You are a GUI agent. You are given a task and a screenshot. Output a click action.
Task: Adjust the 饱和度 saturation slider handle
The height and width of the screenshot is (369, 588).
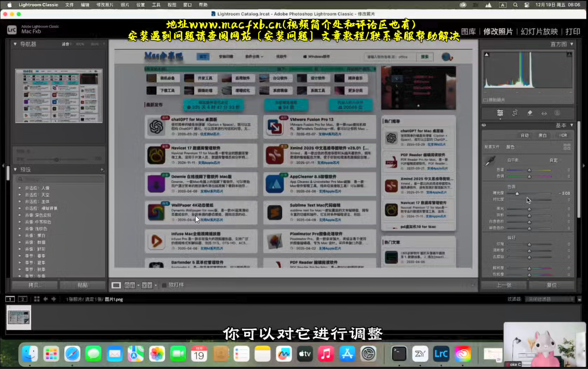pyautogui.click(x=529, y=274)
